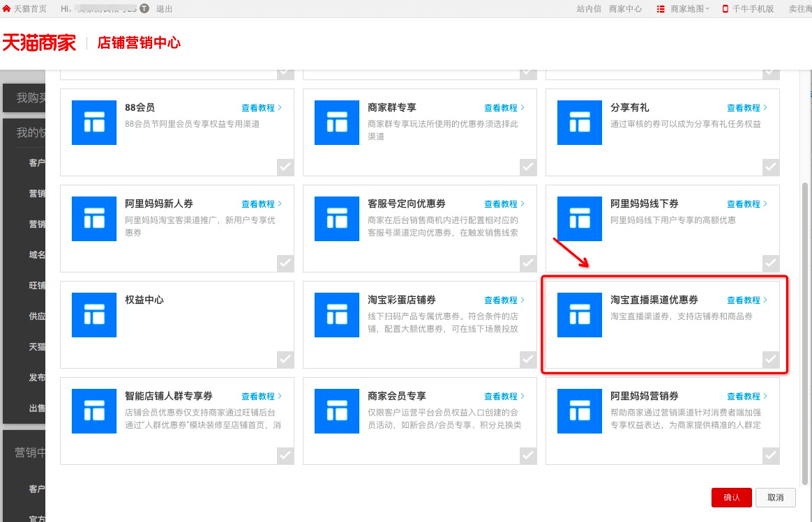Click the 商家会员专享 card blue icon
The width and height of the screenshot is (812, 522).
tap(337, 411)
